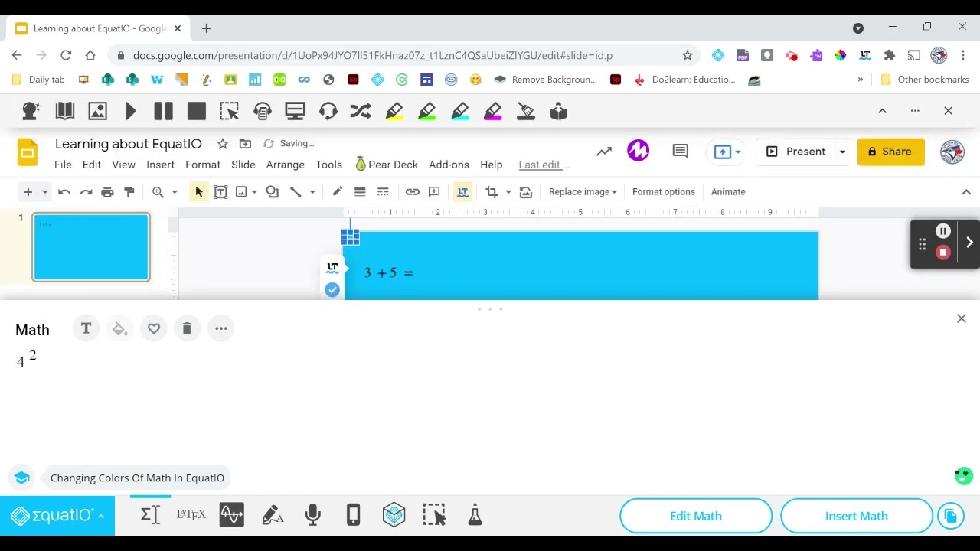Add math to favorites heart

pyautogui.click(x=154, y=328)
